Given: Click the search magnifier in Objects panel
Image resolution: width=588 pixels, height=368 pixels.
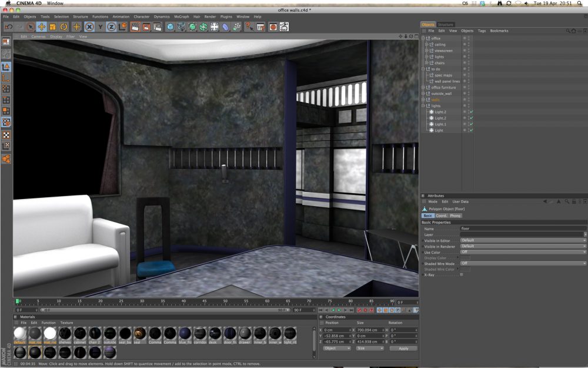Looking at the screenshot, I should pos(568,31).
